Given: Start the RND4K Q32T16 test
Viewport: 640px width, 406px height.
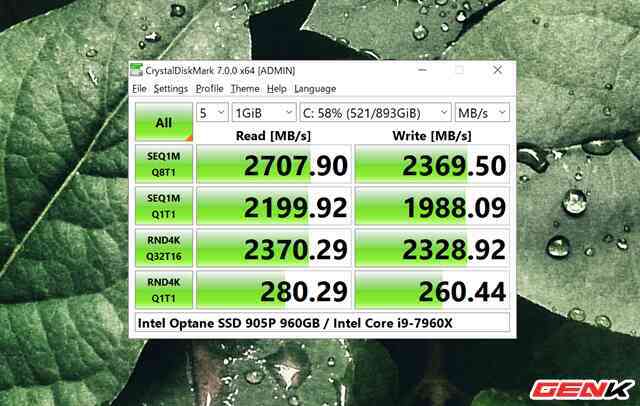Looking at the screenshot, I should 164,248.
